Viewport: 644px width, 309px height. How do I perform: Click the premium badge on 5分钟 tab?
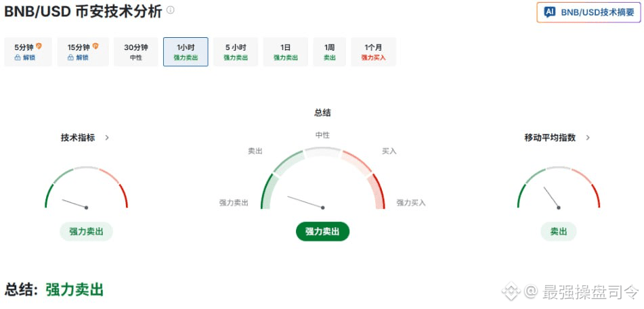pos(39,46)
